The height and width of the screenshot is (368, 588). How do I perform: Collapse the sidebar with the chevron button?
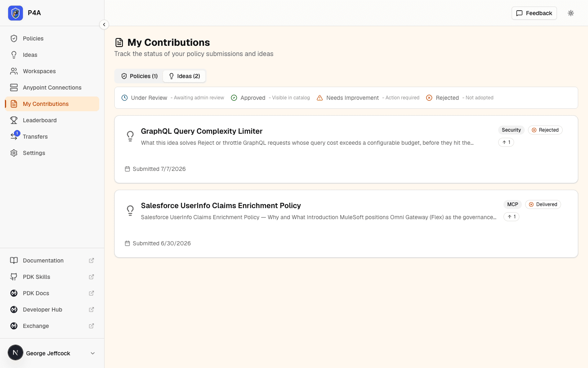pyautogui.click(x=104, y=25)
